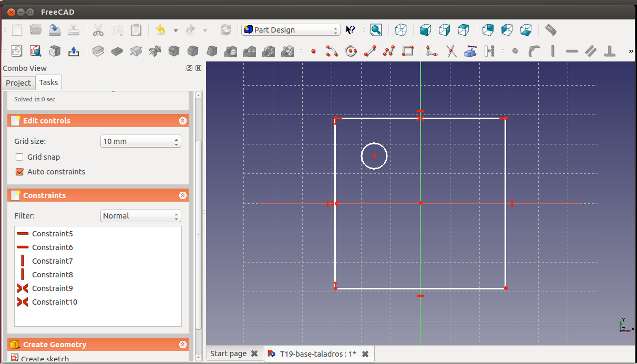Select Constraint9 in the constraints list
The height and width of the screenshot is (364, 637).
52,288
